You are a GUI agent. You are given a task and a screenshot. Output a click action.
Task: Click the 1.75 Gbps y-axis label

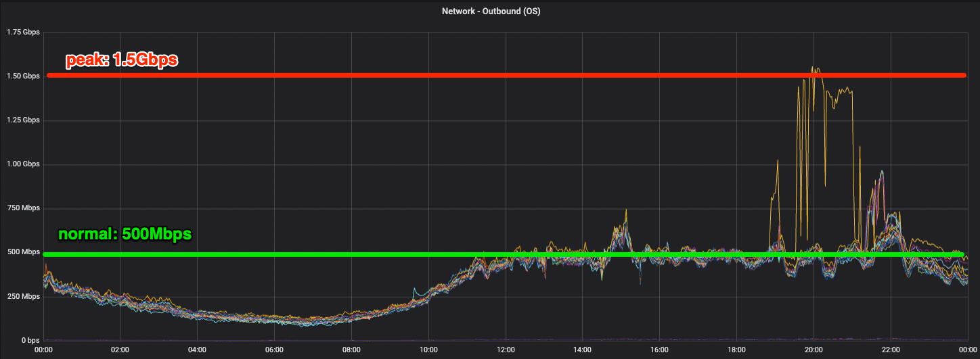(23, 32)
